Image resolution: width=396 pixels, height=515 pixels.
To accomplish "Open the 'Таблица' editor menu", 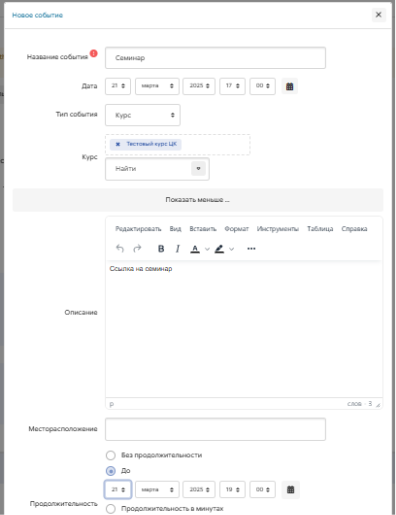I will tap(320, 229).
